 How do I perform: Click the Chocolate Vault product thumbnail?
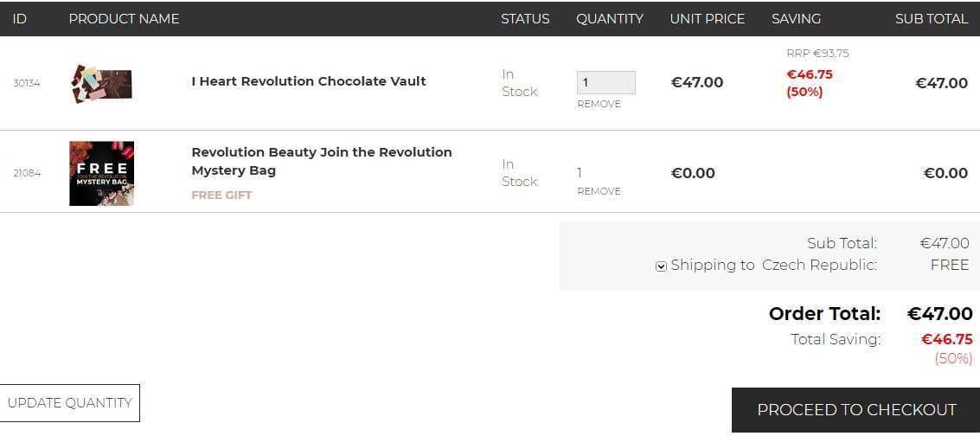101,84
